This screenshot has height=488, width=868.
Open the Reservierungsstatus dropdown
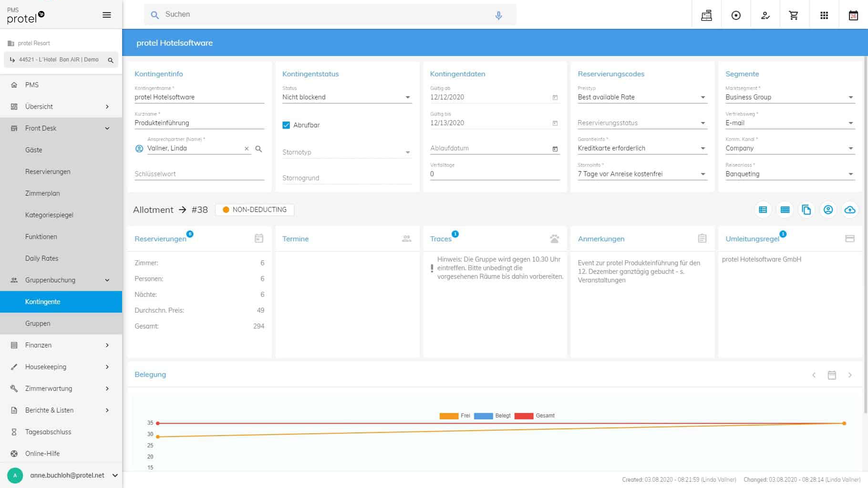click(642, 123)
